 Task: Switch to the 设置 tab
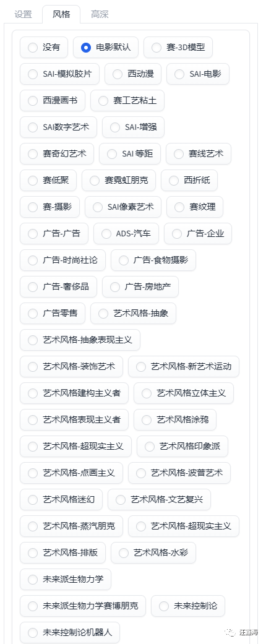[x=23, y=14]
